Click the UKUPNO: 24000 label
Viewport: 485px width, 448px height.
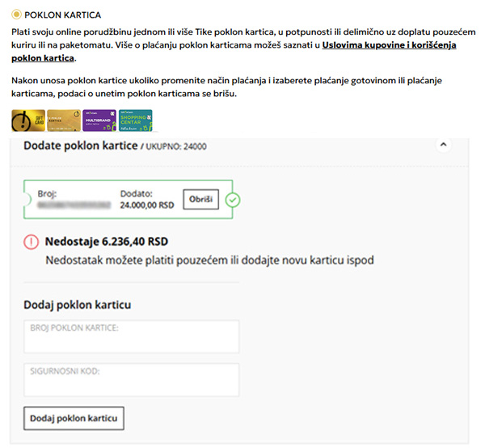176,146
